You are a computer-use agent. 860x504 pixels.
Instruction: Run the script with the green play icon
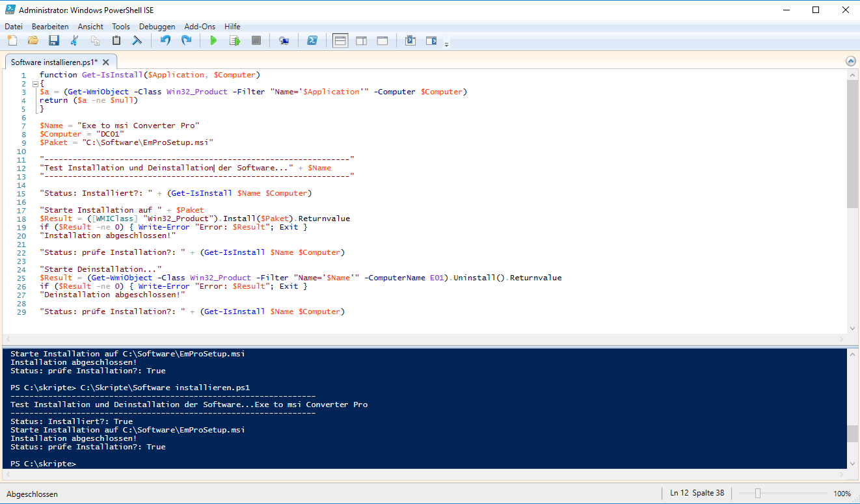point(213,41)
